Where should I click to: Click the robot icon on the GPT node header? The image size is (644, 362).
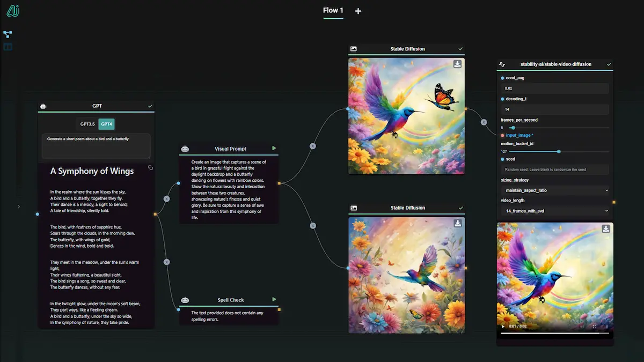point(43,106)
